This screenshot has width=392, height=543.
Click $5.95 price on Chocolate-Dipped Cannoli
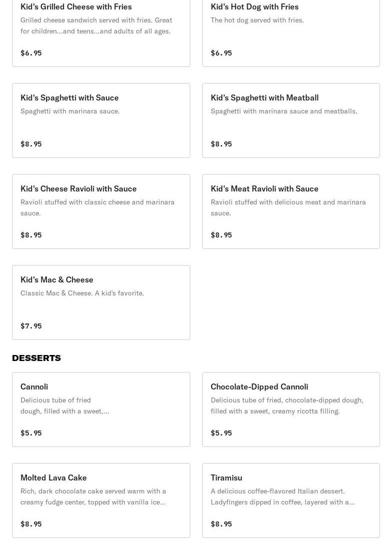click(x=221, y=433)
